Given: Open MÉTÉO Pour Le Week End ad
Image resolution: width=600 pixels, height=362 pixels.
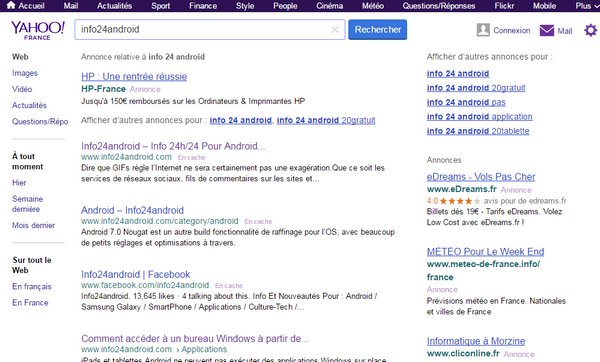Looking at the screenshot, I should click(x=486, y=252).
